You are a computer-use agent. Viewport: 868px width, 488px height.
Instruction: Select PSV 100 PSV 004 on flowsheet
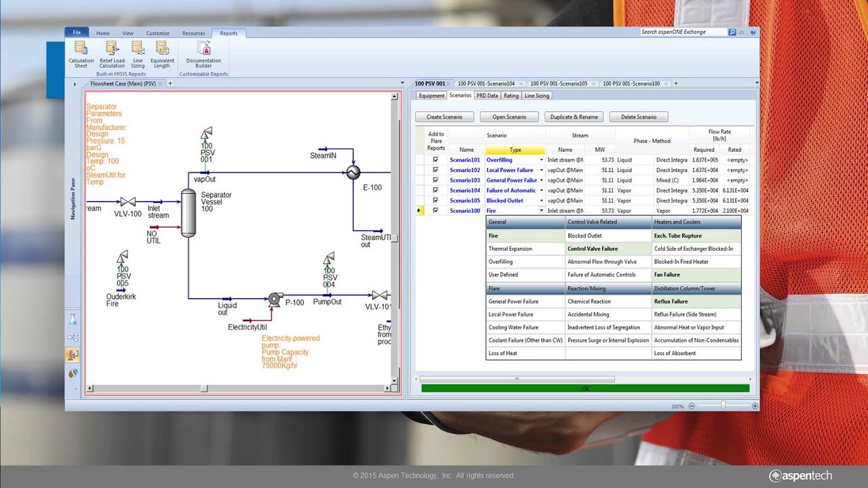[x=329, y=259]
